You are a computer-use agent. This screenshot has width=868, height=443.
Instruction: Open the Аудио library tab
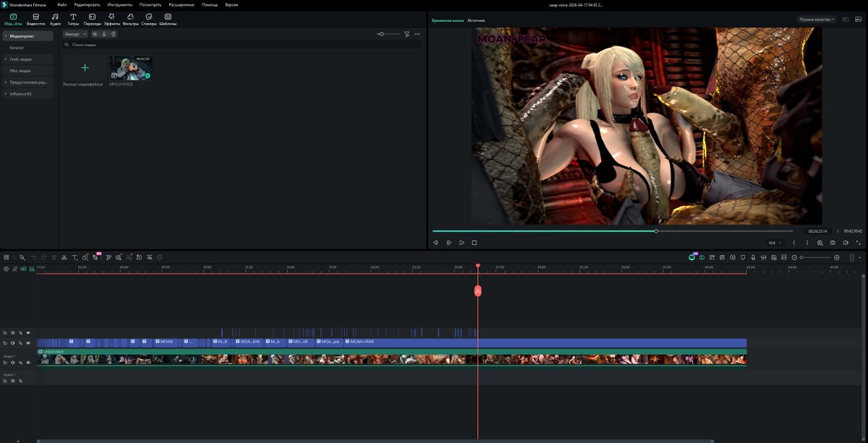pos(55,19)
